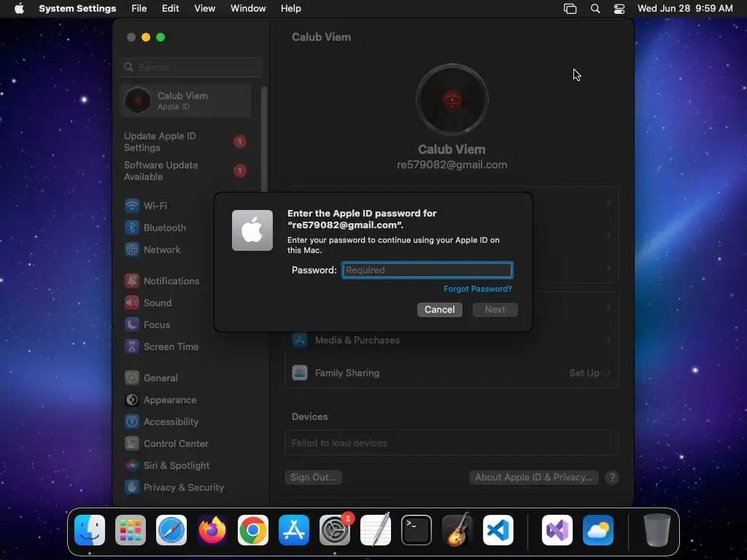Open the View menu
Viewport: 747px width, 560px height.
click(205, 9)
